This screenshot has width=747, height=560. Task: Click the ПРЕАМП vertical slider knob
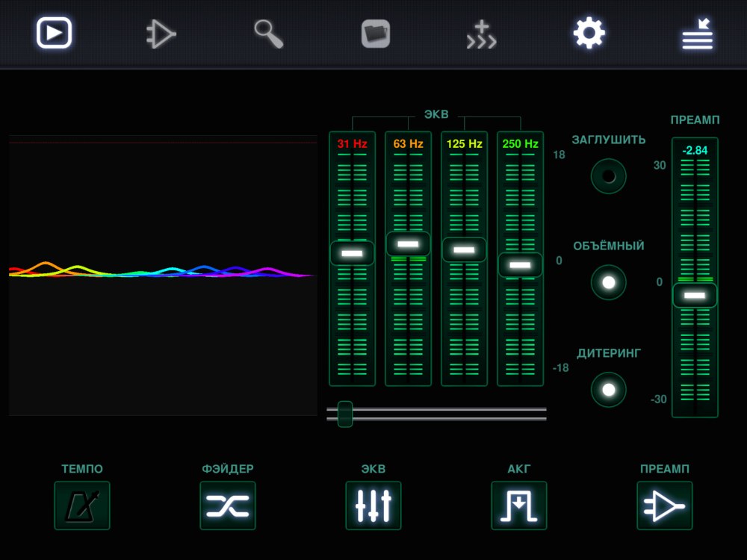pos(695,295)
